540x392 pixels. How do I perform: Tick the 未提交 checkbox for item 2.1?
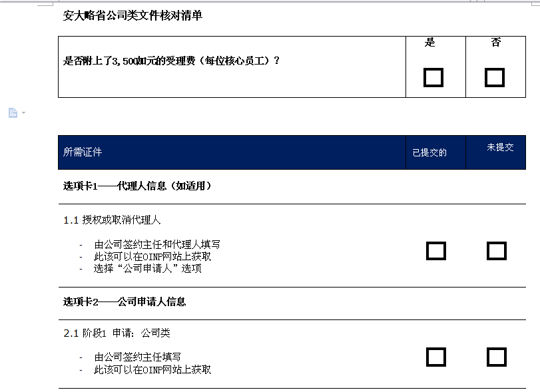[x=497, y=357]
